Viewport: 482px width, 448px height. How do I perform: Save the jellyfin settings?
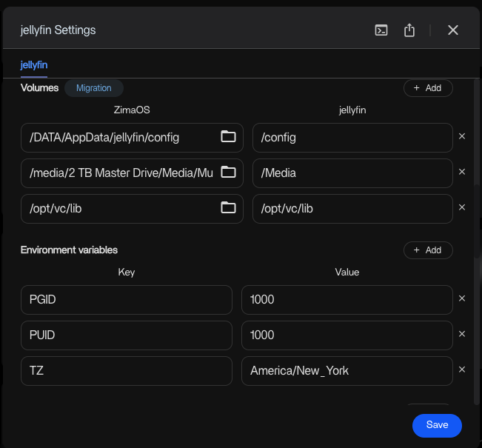[437, 425]
